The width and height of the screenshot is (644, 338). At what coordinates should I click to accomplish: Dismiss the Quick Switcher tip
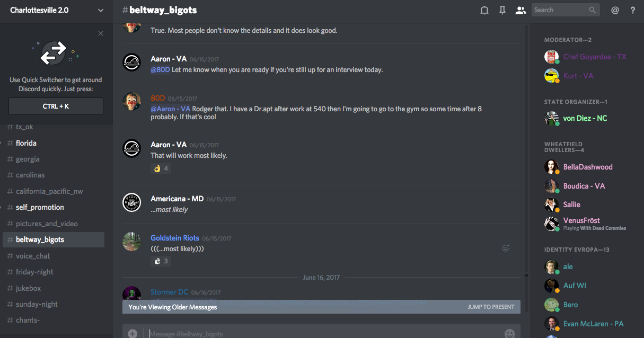101,34
